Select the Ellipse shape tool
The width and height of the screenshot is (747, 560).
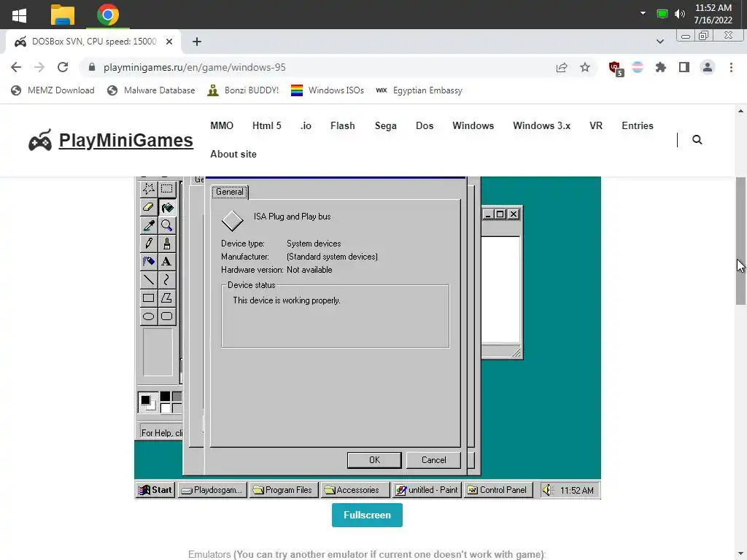[x=149, y=316]
